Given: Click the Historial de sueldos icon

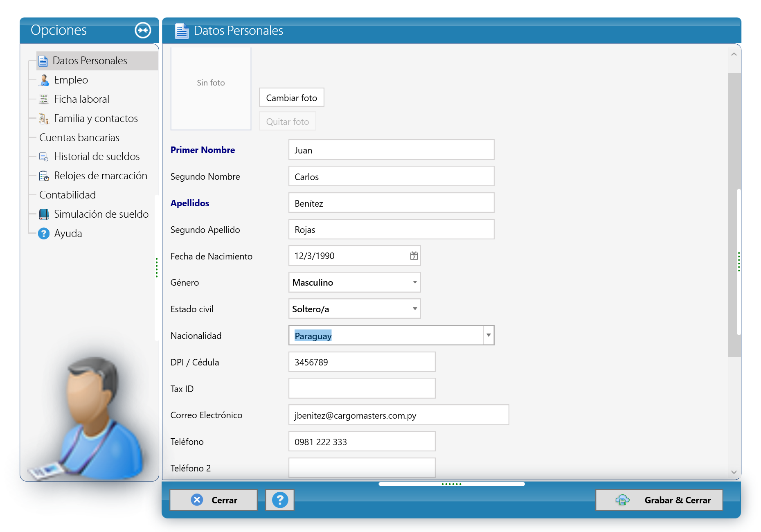Looking at the screenshot, I should click(44, 157).
